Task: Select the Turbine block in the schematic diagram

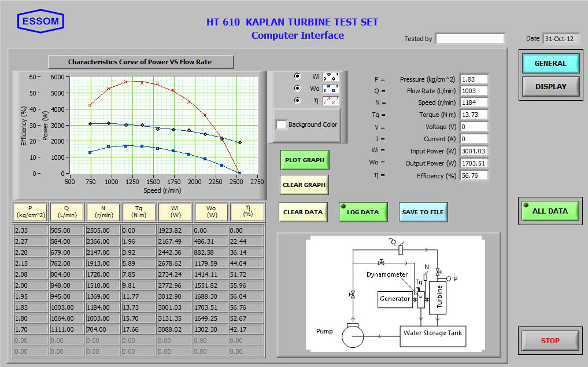Action: coord(437,298)
